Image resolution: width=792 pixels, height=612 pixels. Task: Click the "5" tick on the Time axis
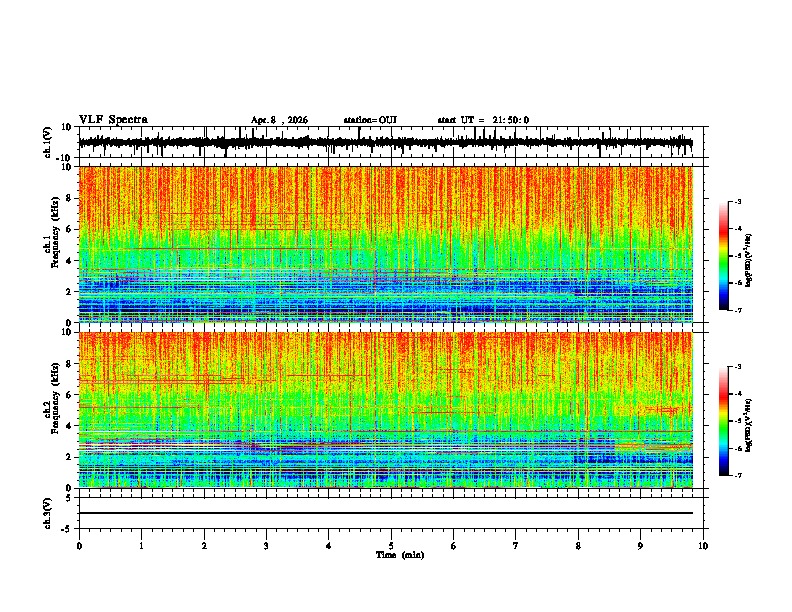coord(391,546)
